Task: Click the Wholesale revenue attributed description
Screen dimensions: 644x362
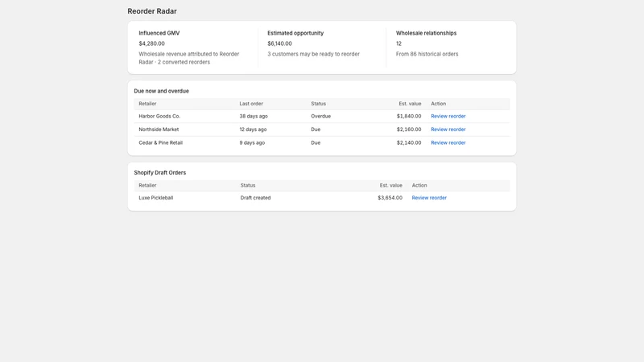Action: point(189,58)
